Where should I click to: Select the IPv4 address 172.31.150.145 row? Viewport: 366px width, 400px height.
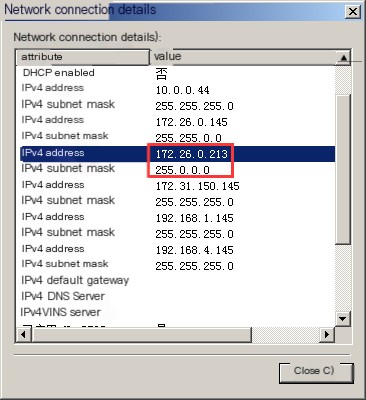pyautogui.click(x=176, y=186)
